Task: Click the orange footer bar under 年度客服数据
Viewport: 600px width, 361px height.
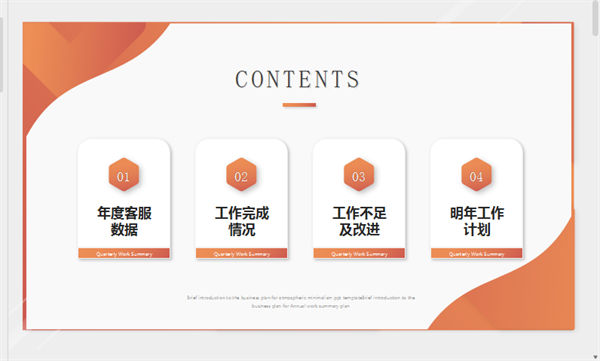Action: (124, 253)
